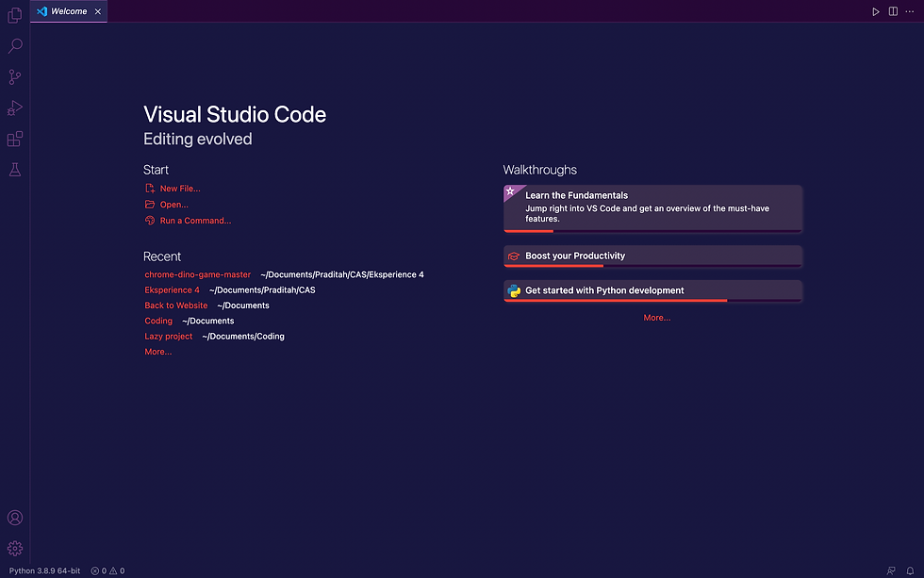Click the ~/Documents/Coding path text
Image resolution: width=924 pixels, height=578 pixels.
coord(243,336)
